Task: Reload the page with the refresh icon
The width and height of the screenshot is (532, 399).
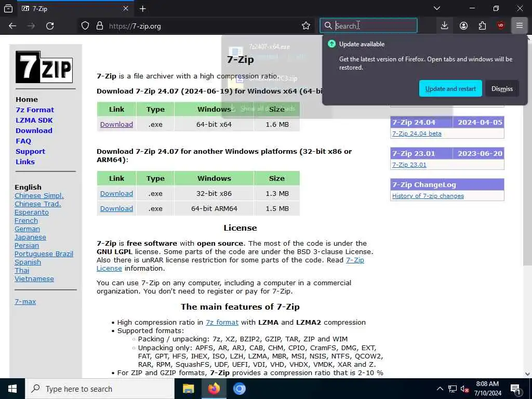Action: click(x=50, y=26)
